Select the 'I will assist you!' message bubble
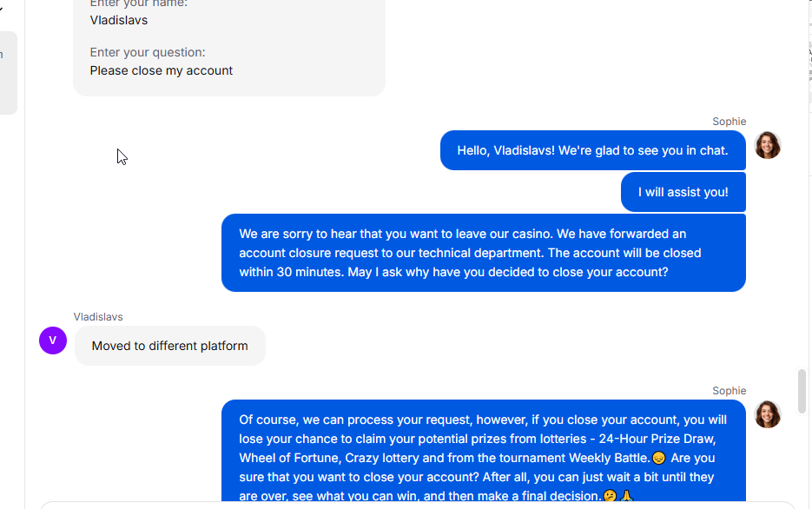Screen dimensions: 812x509 tap(683, 192)
